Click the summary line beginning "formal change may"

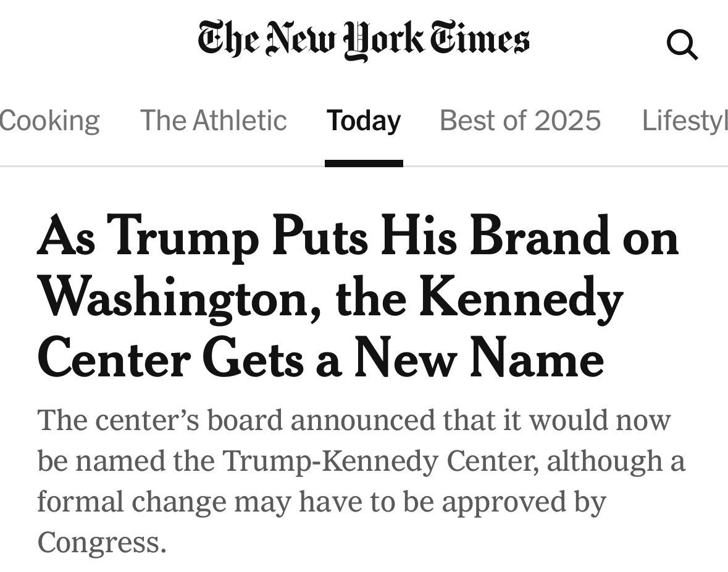pos(321,501)
